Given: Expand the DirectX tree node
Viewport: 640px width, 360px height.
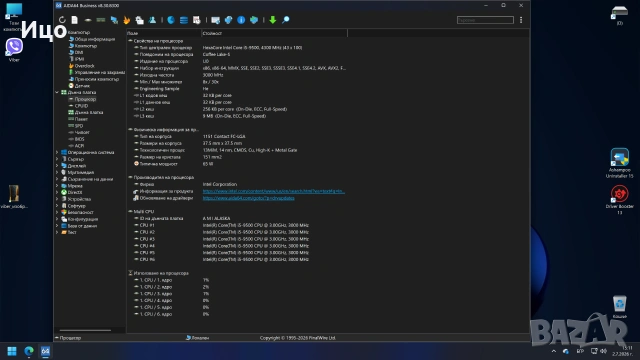Looking at the screenshot, I should (57, 192).
